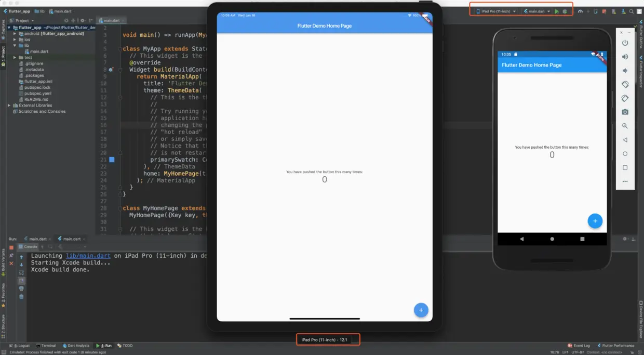This screenshot has height=355, width=644.
Task: Click the search magnifier in the IDE toolbar
Action: point(632,11)
